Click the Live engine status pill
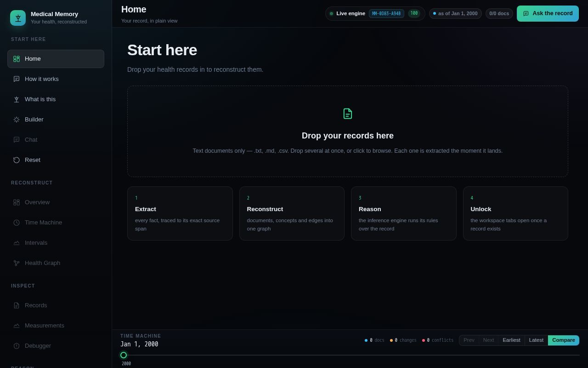Viewport: 588px width, 368px height. click(375, 14)
